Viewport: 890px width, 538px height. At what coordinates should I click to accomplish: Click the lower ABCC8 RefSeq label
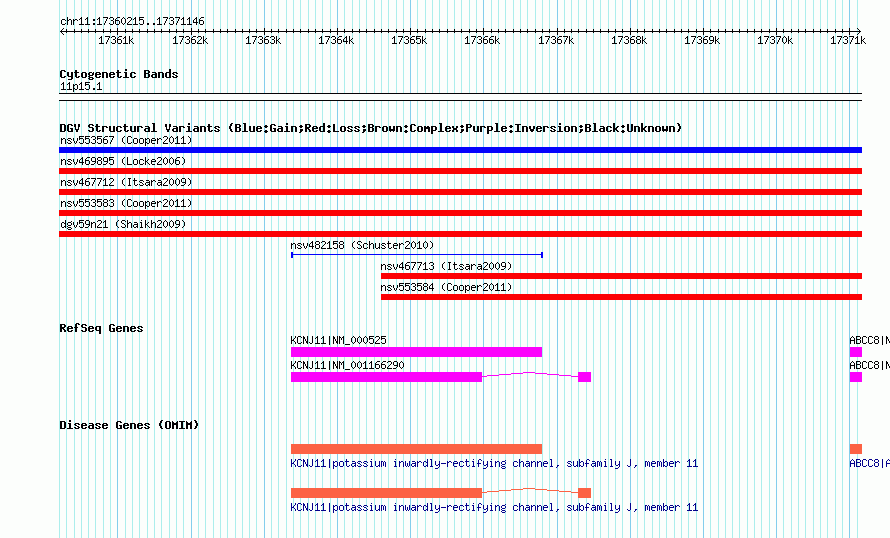point(869,365)
